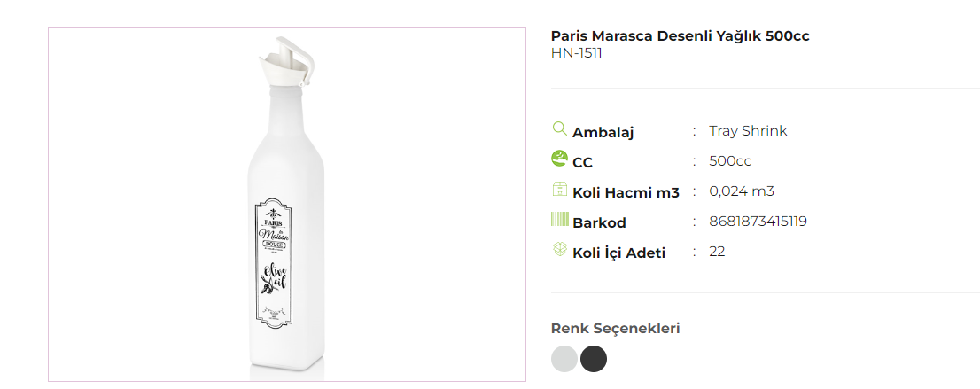This screenshot has width=980, height=389.
Task: Click the package icon beside Koli İçi Adeti
Action: point(559,249)
